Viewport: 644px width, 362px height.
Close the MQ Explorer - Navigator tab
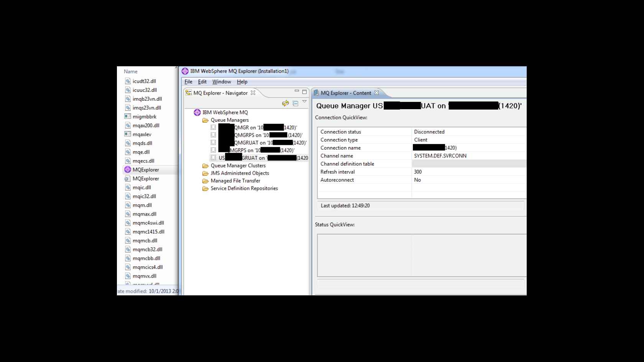point(253,93)
